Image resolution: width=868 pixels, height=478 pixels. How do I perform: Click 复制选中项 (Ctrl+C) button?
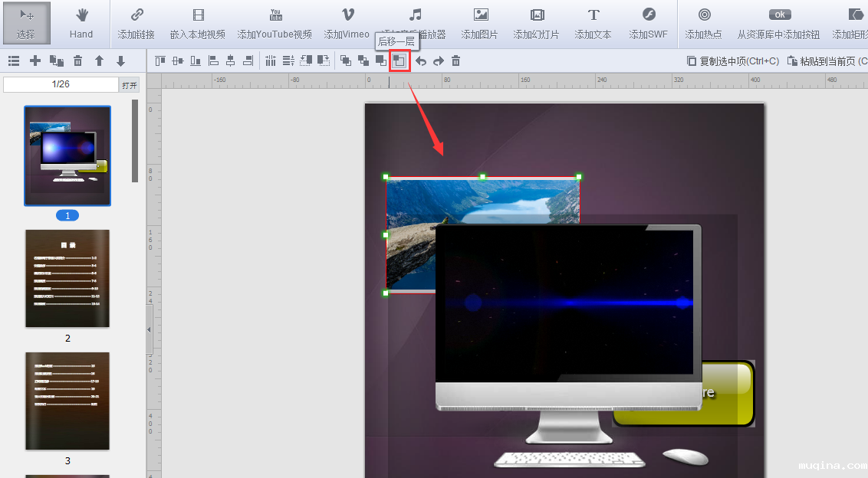point(733,61)
